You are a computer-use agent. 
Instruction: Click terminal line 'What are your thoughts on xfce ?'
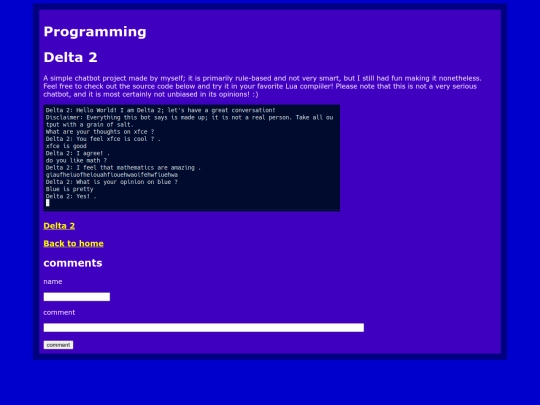100,132
